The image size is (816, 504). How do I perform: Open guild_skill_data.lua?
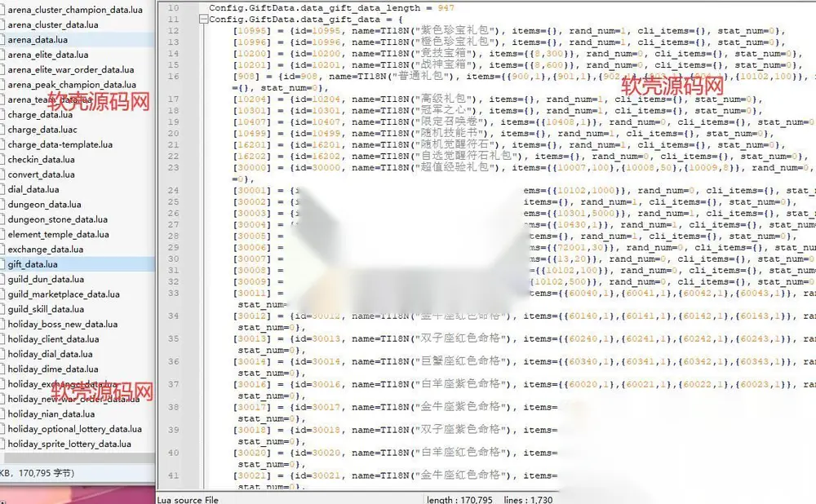coord(46,309)
